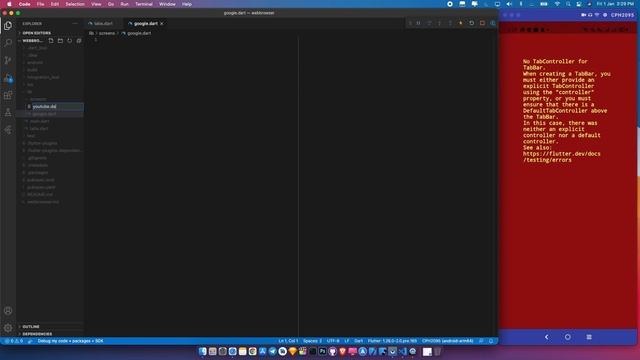Open the Selection menu
The width and height of the screenshot is (640, 360).
pos(75,4)
